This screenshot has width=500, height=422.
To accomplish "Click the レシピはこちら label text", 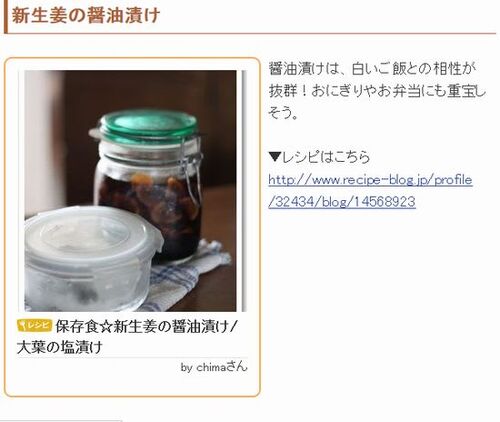I will 326,157.
